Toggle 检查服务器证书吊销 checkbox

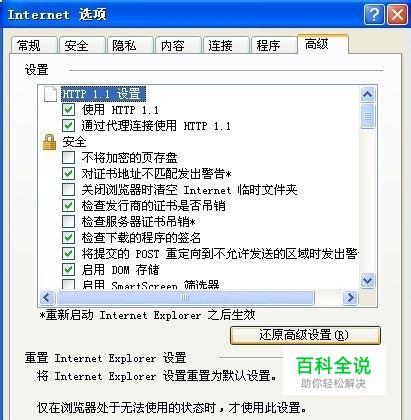click(x=68, y=221)
